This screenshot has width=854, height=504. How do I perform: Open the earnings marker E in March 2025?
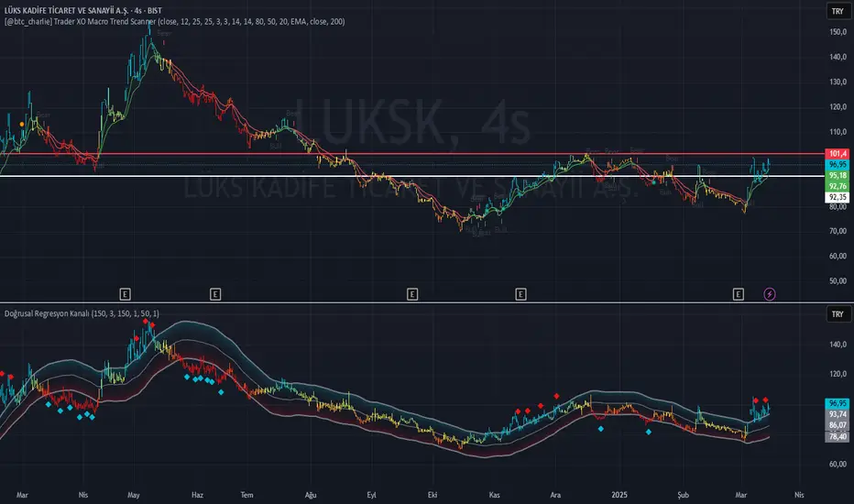tap(738, 294)
